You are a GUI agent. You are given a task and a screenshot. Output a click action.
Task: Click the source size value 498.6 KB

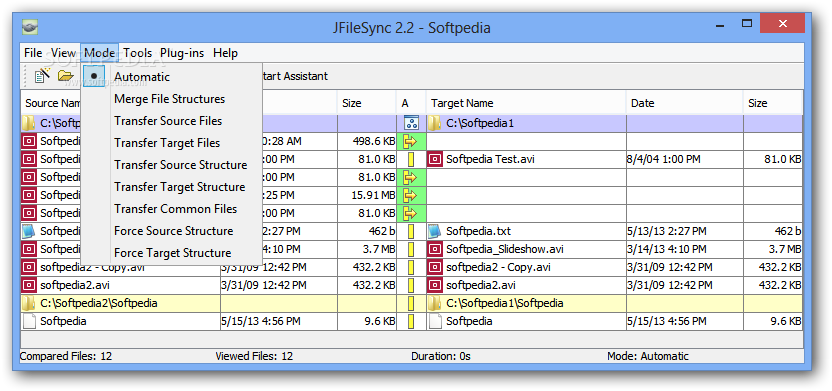coord(374,142)
